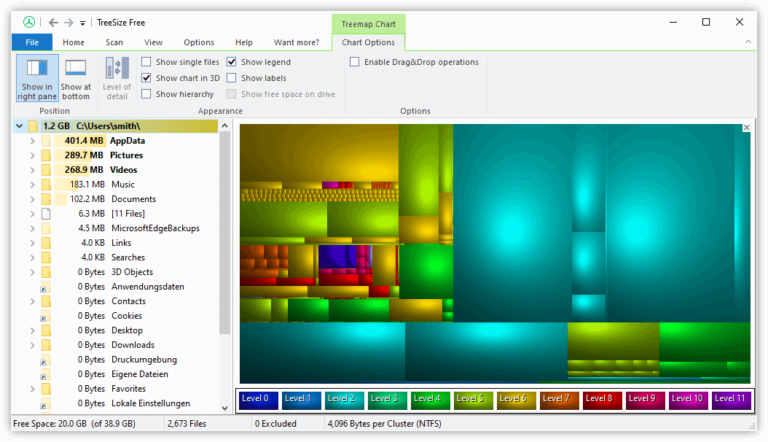Click the [11 Files] file icon
Viewport: 768px width, 442px height.
(x=46, y=214)
